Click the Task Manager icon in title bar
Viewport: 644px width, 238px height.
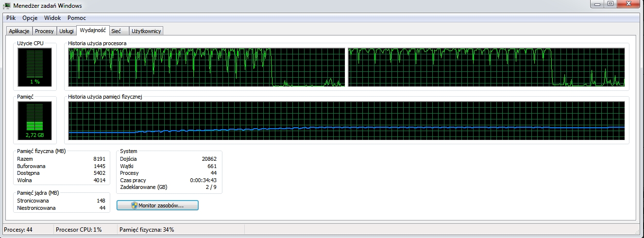coord(7,6)
